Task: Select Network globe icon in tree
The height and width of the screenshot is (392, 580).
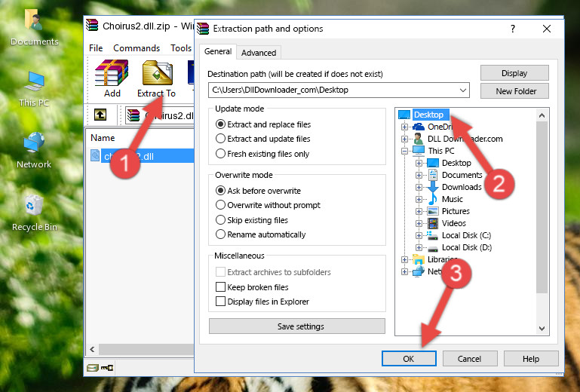Action: (x=419, y=271)
